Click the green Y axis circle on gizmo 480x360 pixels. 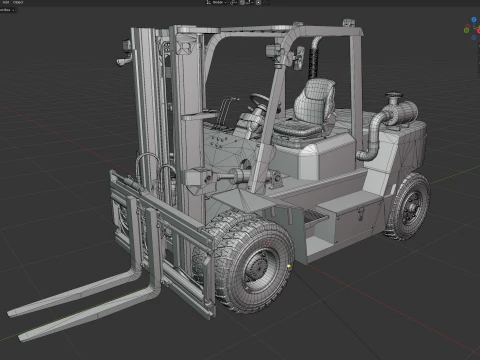pyautogui.click(x=466, y=30)
